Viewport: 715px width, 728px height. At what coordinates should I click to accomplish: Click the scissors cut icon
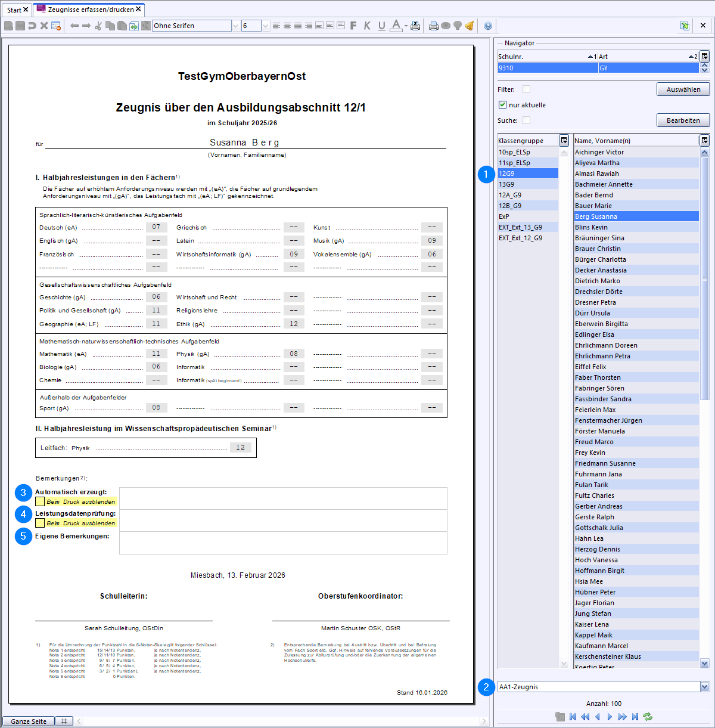coord(99,26)
